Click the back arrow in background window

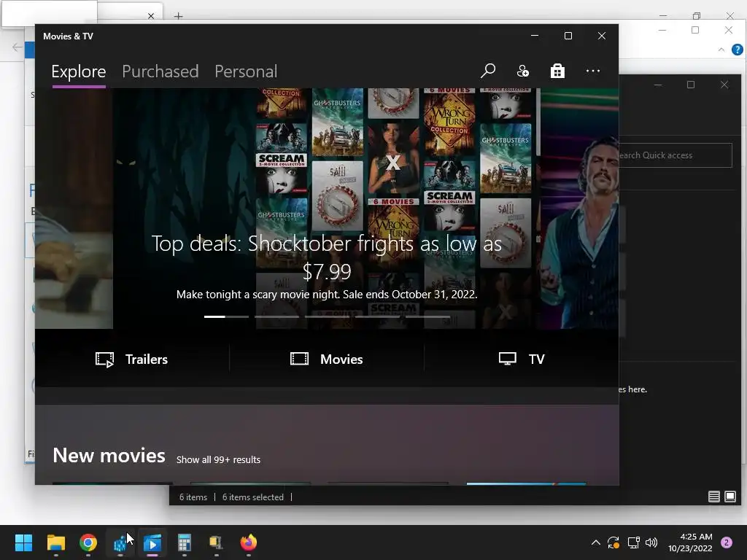pos(17,47)
